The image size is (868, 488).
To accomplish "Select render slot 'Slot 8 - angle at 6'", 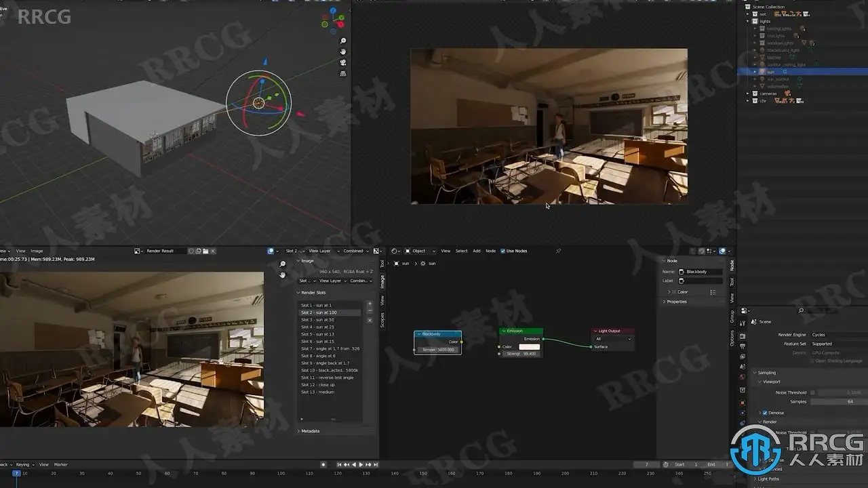I will 332,356.
